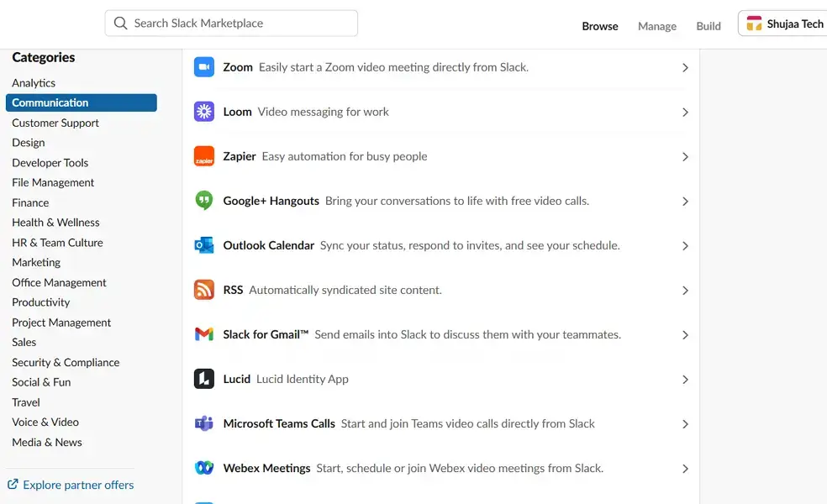Click the Microsoft Teams Calls icon
Viewport: 827px width, 504px height.
[x=204, y=423]
